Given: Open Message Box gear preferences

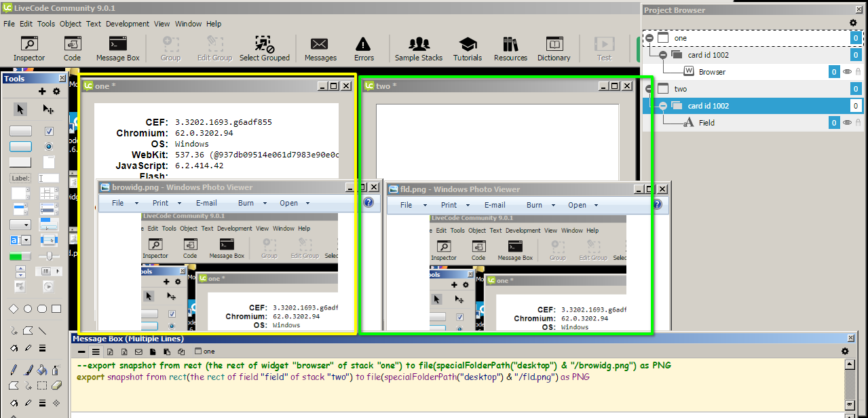Looking at the screenshot, I should (x=845, y=351).
